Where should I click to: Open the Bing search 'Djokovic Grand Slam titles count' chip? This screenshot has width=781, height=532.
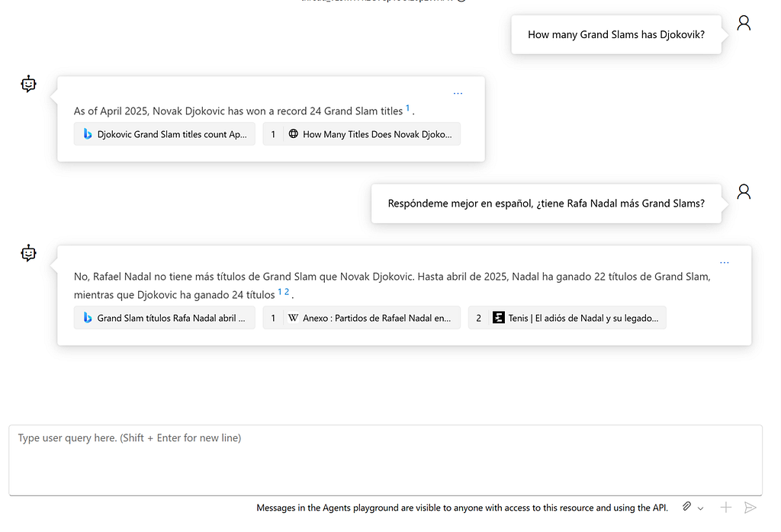[165, 134]
